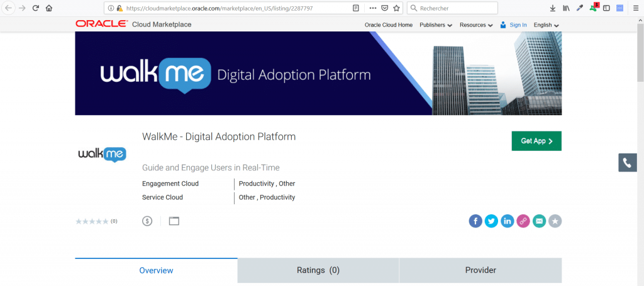Go forward with the browser arrow

[x=22, y=8]
